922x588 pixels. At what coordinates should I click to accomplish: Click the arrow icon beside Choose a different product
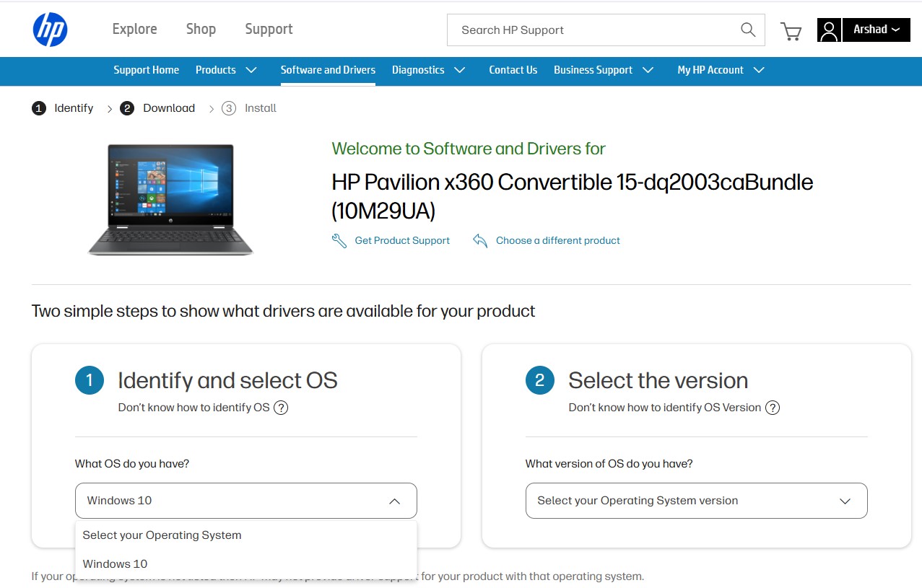coord(480,240)
